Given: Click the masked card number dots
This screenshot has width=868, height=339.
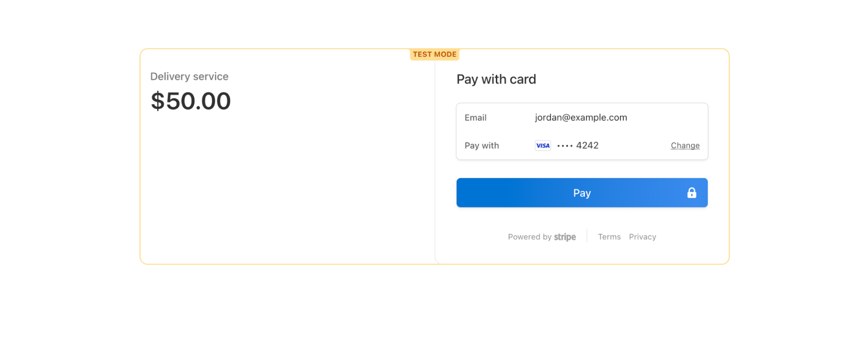Looking at the screenshot, I should click(x=565, y=146).
